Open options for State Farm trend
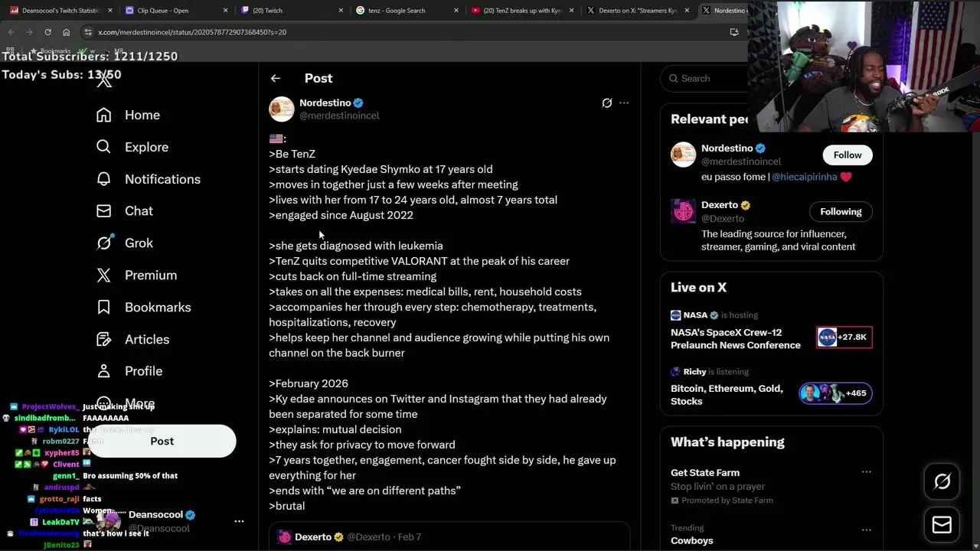 [866, 472]
